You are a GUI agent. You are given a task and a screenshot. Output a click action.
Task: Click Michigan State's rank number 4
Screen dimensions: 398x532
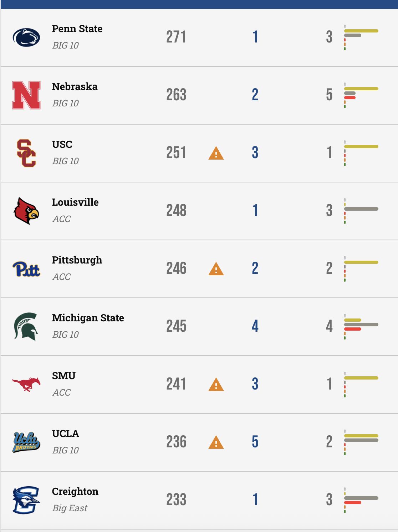[255, 326]
